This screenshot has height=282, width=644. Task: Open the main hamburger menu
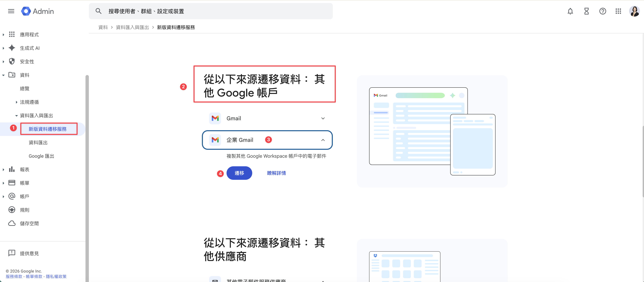pos(11,11)
